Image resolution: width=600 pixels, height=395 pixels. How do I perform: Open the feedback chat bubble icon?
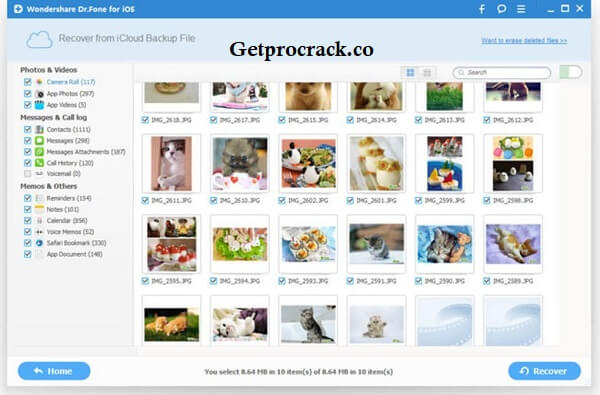[501, 9]
